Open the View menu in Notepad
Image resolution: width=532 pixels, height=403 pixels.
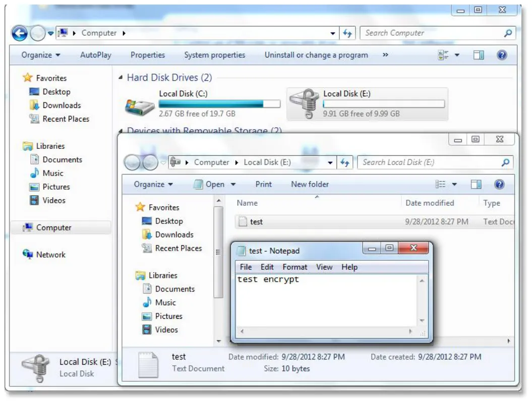coord(324,267)
